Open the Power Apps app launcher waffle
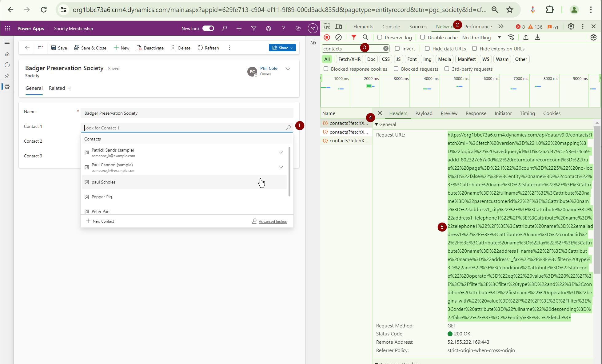Image resolution: width=602 pixels, height=364 pixels. (x=8, y=28)
